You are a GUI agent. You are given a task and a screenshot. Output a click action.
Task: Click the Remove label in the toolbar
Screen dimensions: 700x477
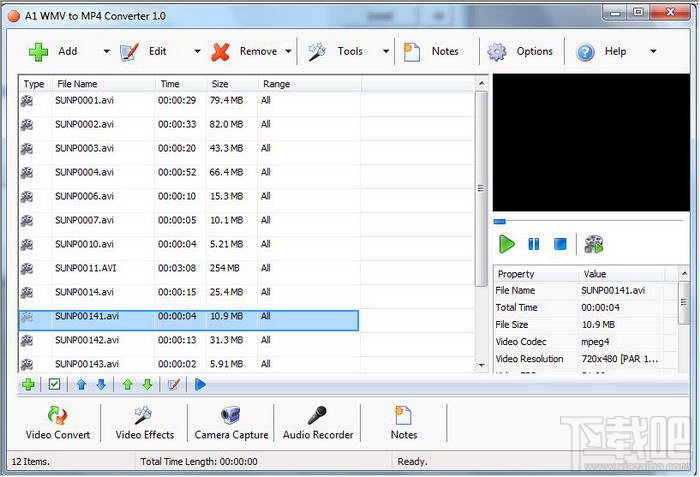[x=258, y=51]
